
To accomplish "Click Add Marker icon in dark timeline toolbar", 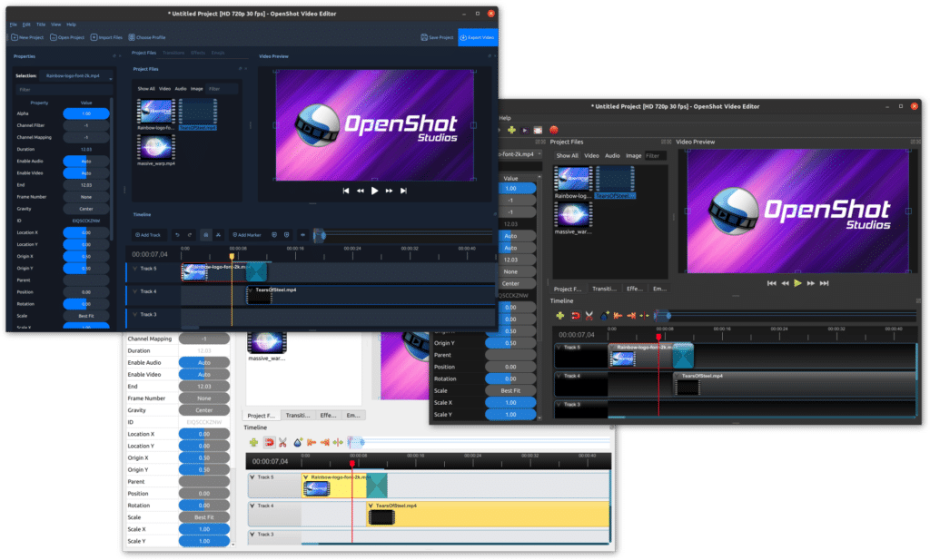I will click(x=604, y=316).
